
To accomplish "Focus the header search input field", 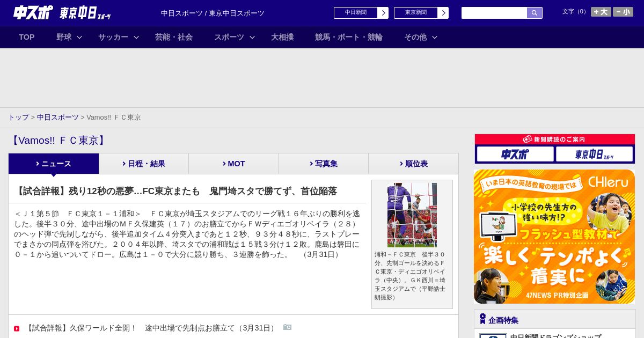I will [494, 13].
